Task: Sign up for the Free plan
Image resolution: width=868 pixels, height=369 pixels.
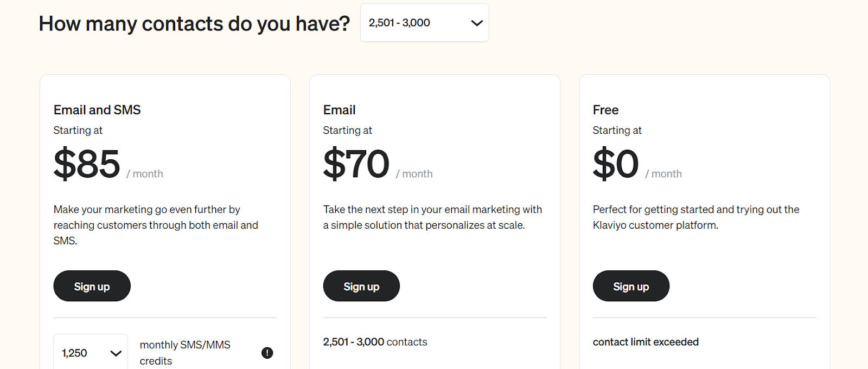Action: pyautogui.click(x=631, y=286)
